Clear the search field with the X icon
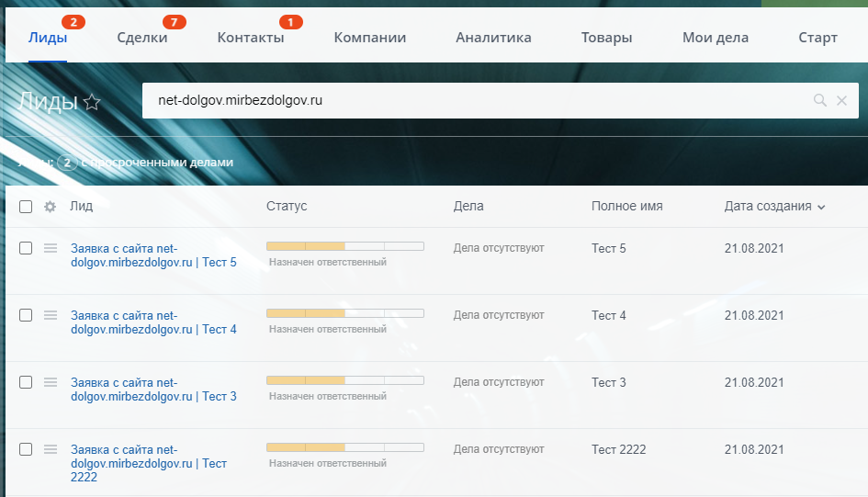 click(x=841, y=100)
